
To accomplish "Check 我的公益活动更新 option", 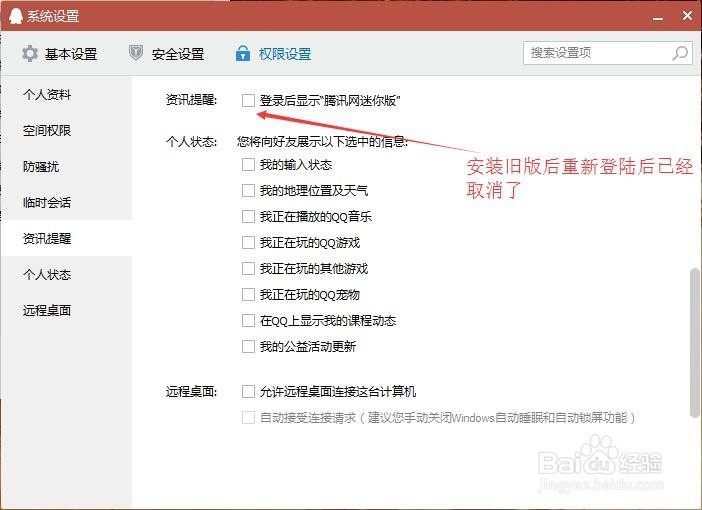I will (x=248, y=347).
